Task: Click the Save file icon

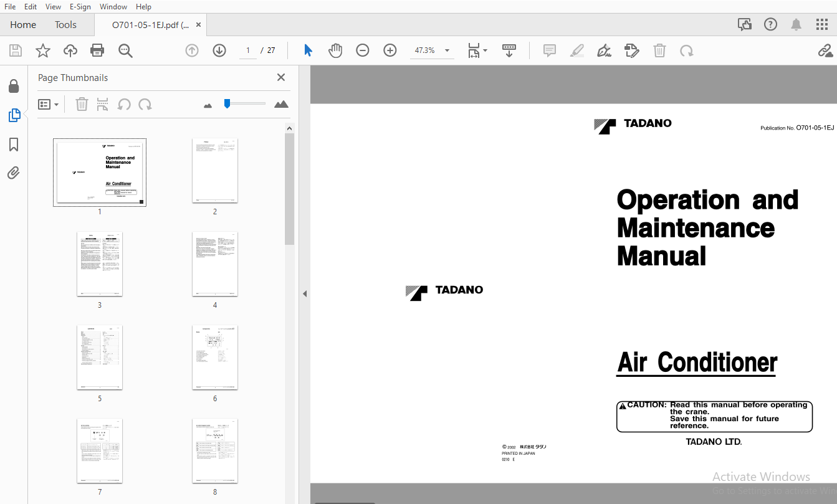Action: (x=16, y=50)
